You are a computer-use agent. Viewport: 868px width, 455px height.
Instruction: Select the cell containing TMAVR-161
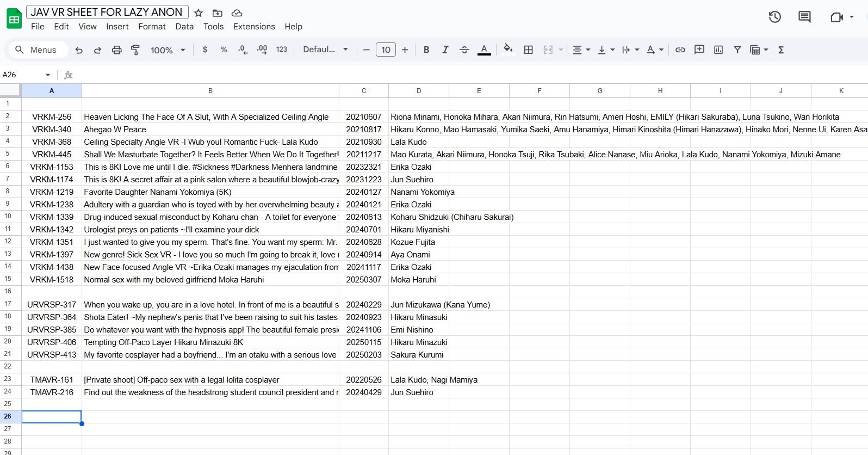tap(52, 380)
